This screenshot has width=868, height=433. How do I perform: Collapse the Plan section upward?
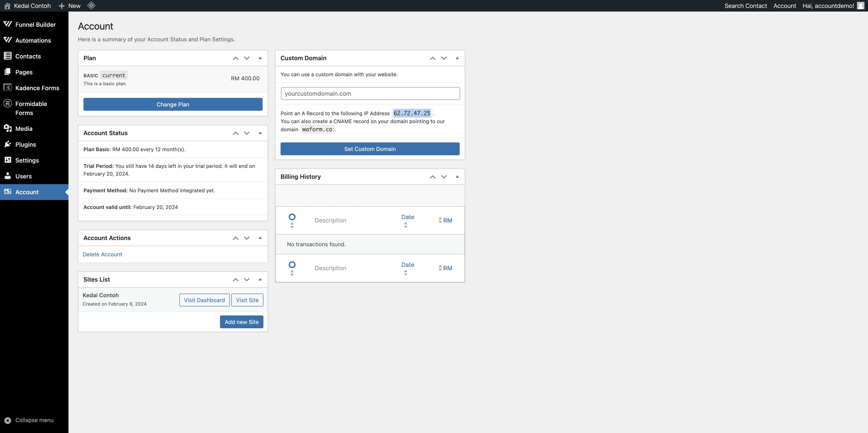tap(259, 58)
